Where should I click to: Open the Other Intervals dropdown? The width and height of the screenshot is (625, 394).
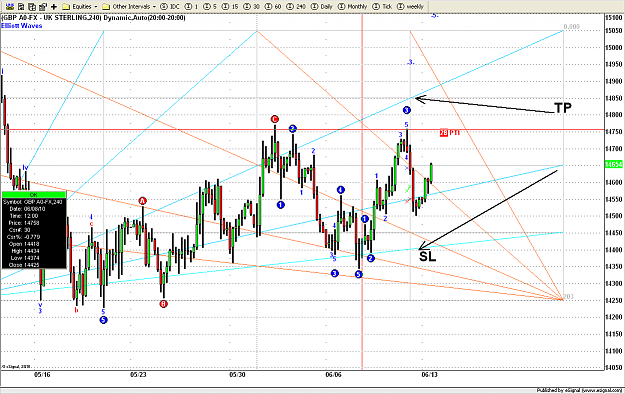pyautogui.click(x=130, y=6)
